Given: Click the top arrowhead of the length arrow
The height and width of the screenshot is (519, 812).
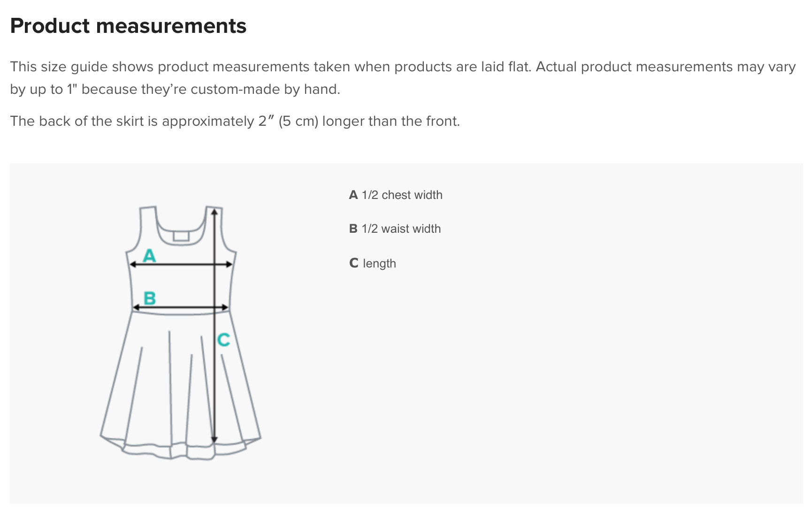Looking at the screenshot, I should [214, 212].
